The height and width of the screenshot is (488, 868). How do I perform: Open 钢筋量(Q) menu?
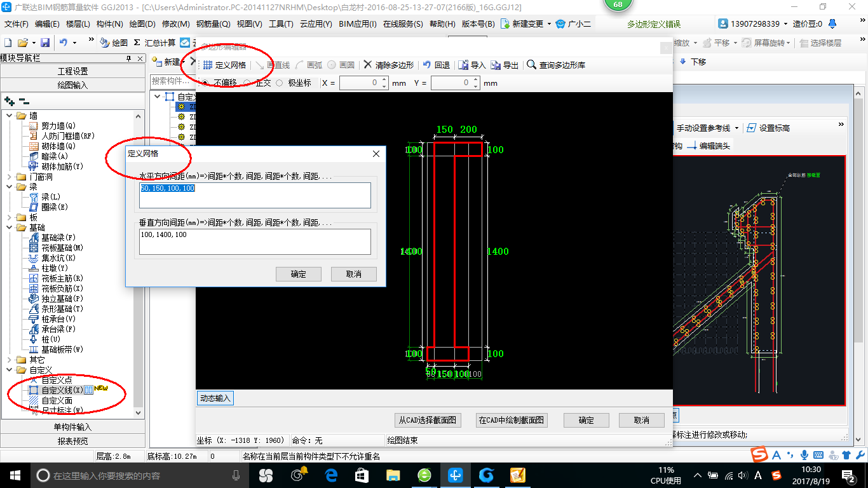pos(213,24)
